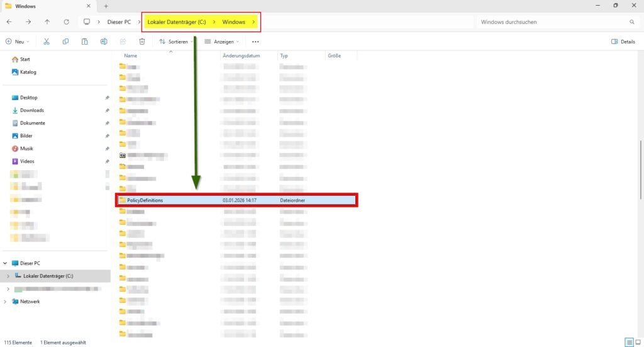Image resolution: width=644 pixels, height=347 pixels.
Task: Expand the Netzwerk tree node
Action: pos(6,302)
